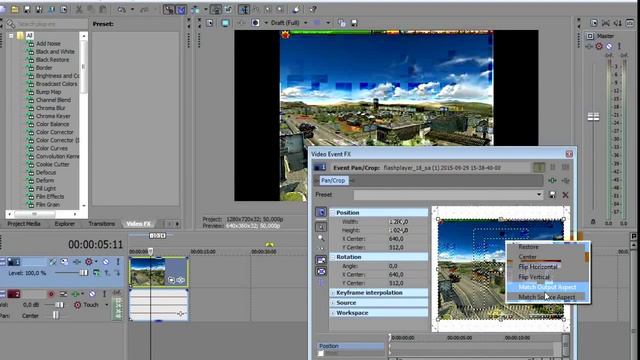Expand the Keyframe interpolation section
The image size is (640, 360).
[333, 293]
